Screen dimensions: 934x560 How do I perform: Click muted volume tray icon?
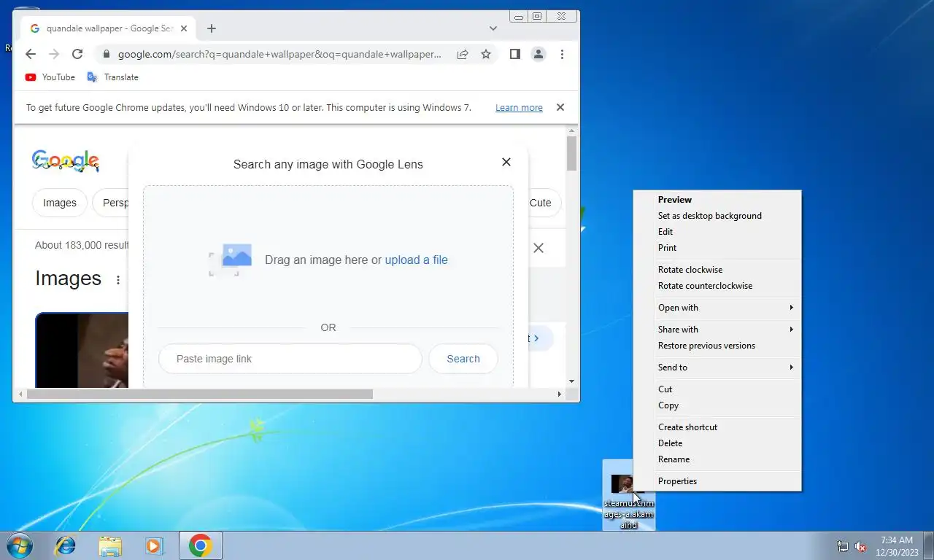tap(860, 546)
